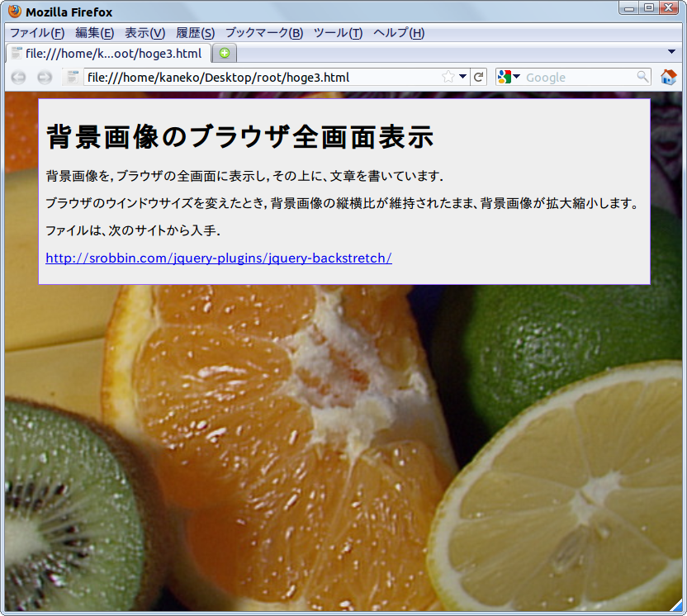This screenshot has width=687, height=616.
Task: Click the Firefox logo in title bar
Action: click(15, 12)
